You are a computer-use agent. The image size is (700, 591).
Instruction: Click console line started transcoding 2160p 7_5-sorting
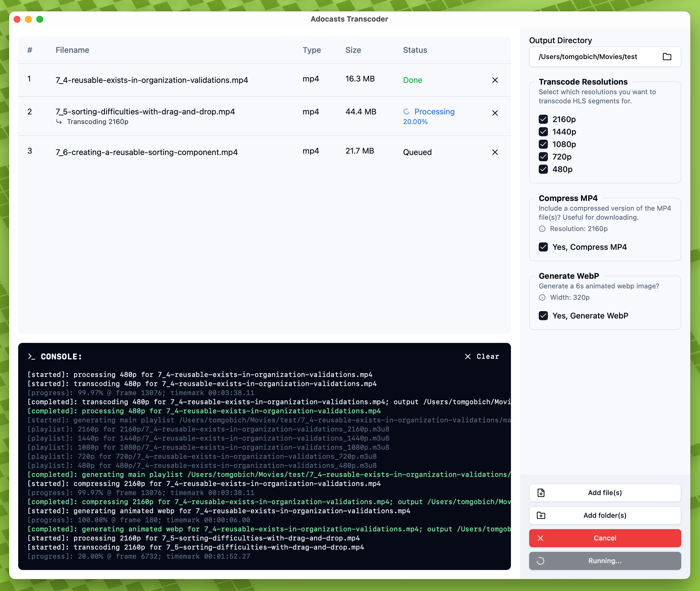pos(196,547)
